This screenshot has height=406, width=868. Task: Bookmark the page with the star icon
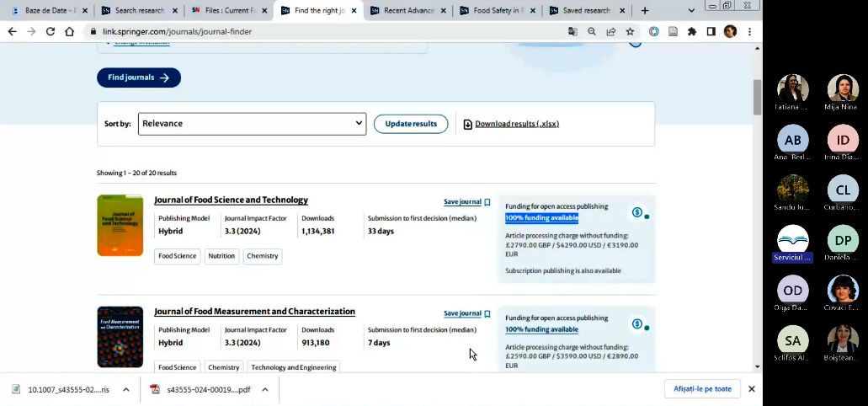pos(630,31)
